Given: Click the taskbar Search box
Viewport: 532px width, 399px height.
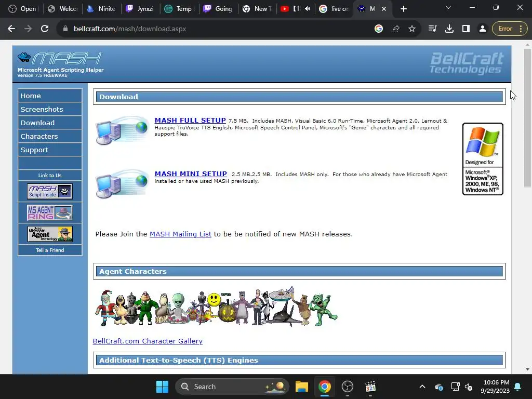Looking at the screenshot, I should [232, 387].
